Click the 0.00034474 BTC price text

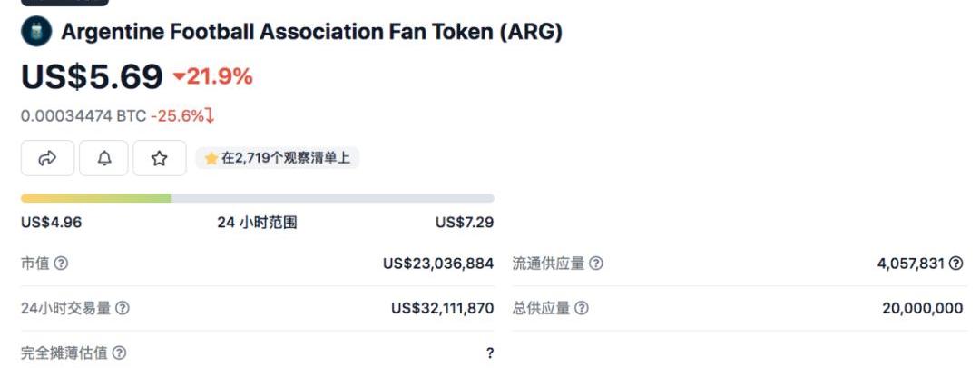[x=83, y=116]
